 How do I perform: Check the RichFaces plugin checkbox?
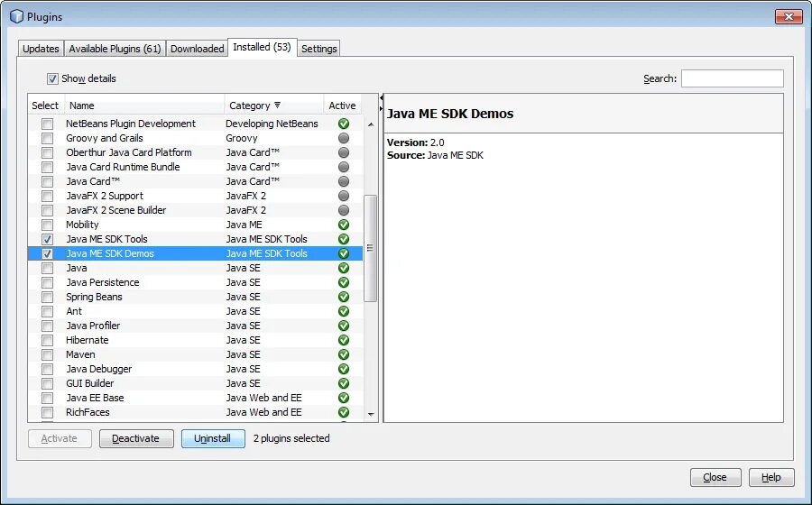pos(47,413)
